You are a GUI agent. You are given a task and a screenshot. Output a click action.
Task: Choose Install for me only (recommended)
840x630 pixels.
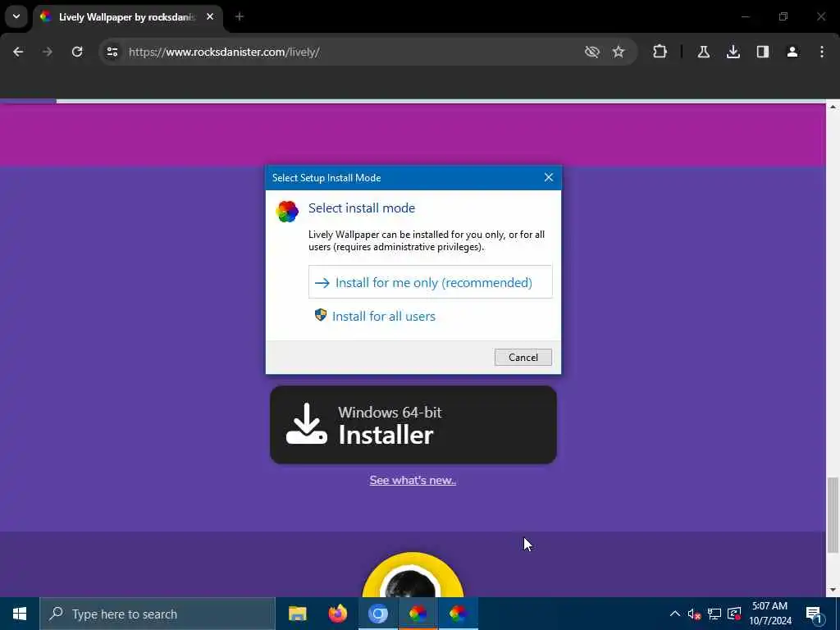(x=430, y=282)
